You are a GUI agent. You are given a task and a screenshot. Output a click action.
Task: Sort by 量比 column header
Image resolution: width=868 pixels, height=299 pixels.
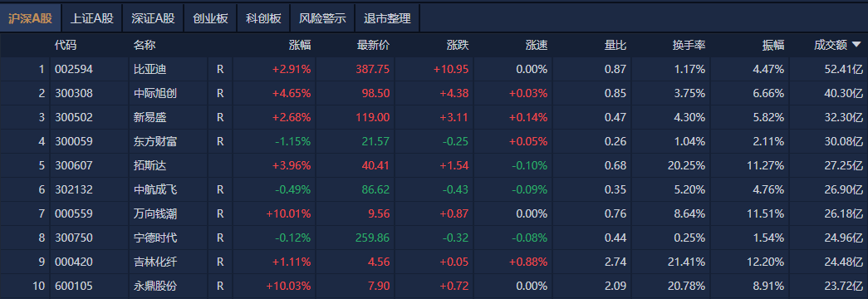click(x=615, y=46)
